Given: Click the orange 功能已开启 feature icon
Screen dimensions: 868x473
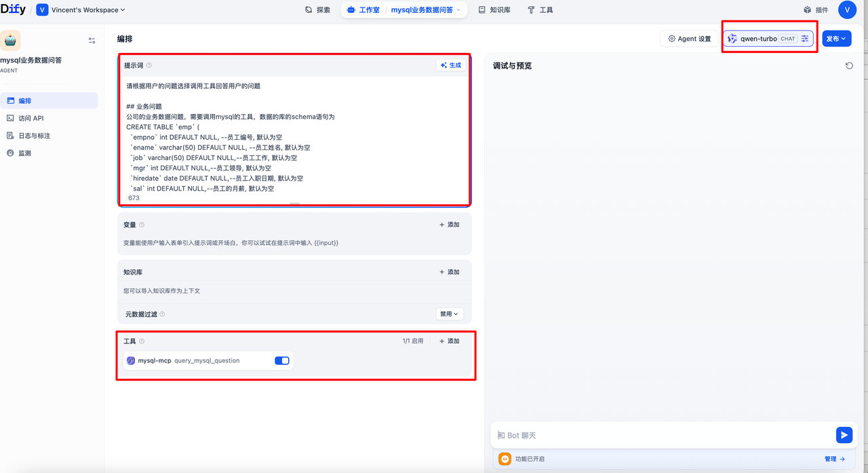Looking at the screenshot, I should click(505, 459).
